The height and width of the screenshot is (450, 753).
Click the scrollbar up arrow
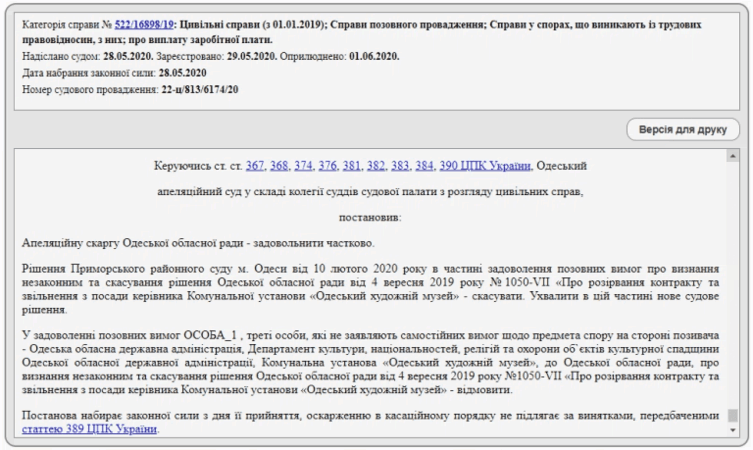[x=732, y=158]
